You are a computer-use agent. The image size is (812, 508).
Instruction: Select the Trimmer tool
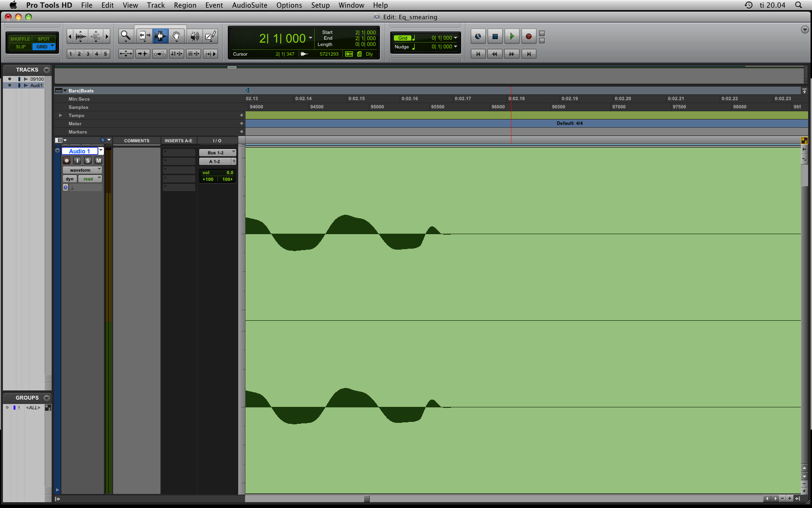pyautogui.click(x=144, y=36)
